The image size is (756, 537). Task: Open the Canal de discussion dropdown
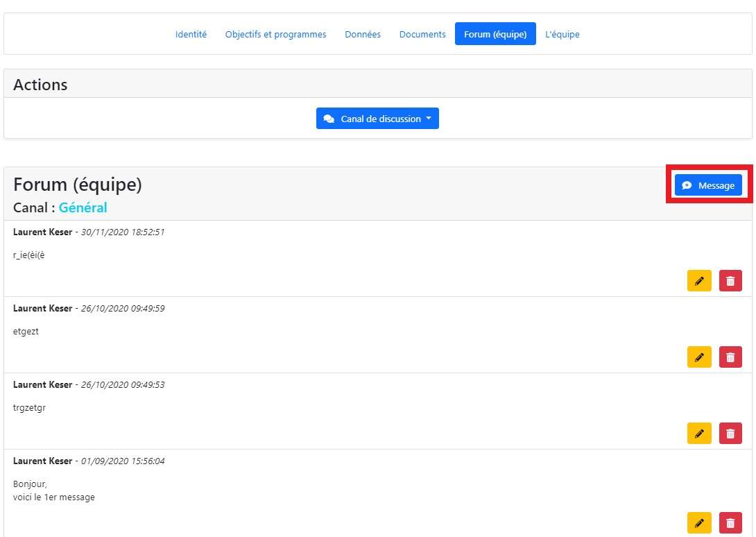tap(377, 119)
